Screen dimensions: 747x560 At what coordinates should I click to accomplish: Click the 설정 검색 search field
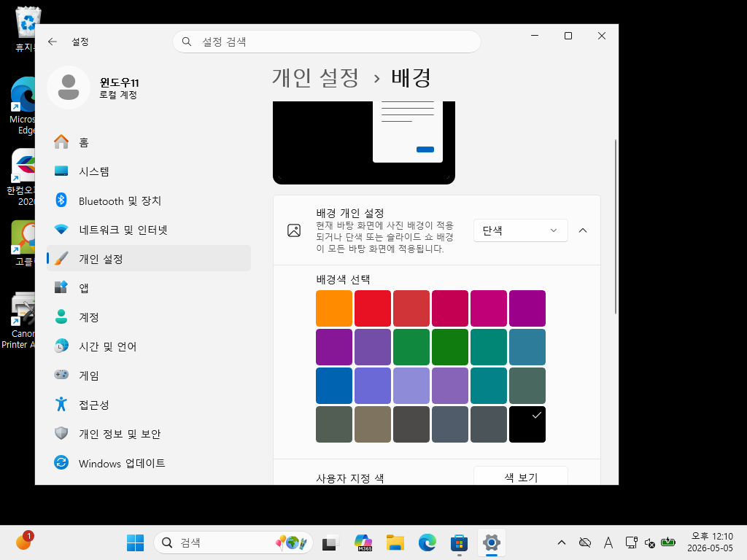coord(327,42)
